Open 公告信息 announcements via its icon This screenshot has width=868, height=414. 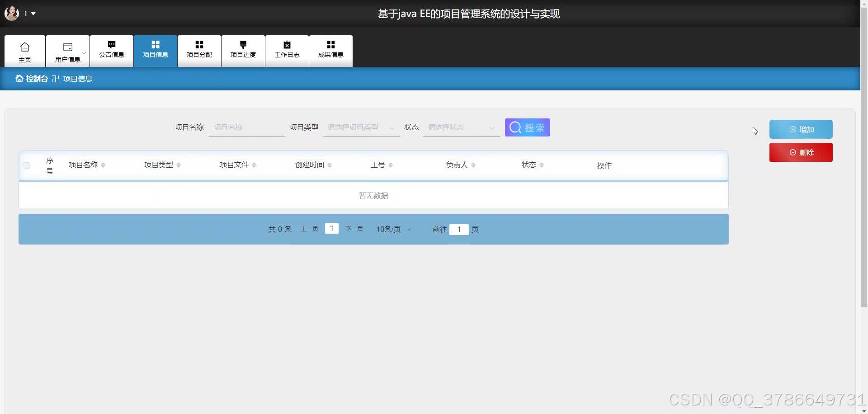(111, 45)
